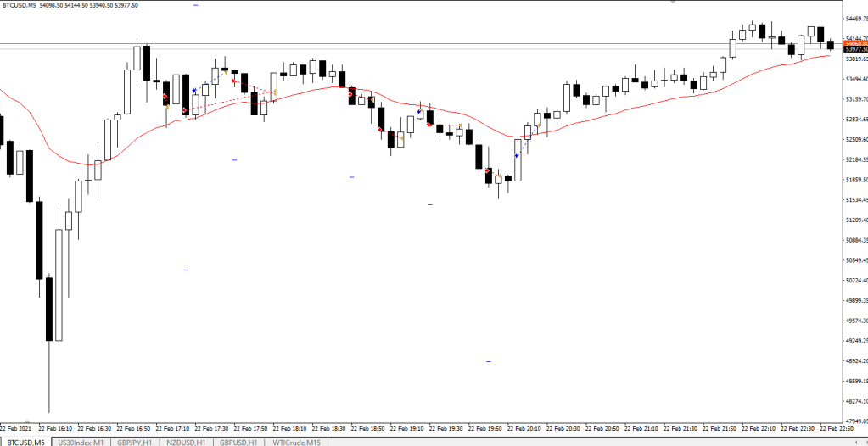Select the rightmost blue buy arrow

pyautogui.click(x=517, y=156)
